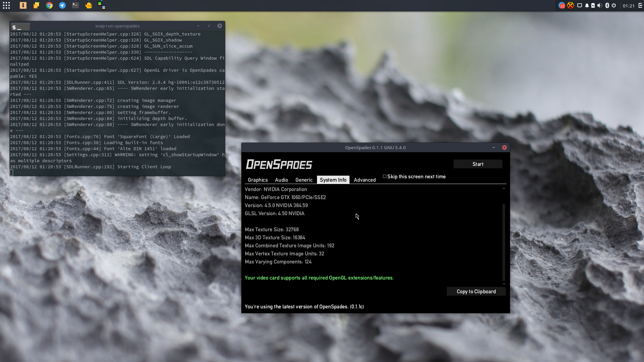Minimize the OpenSpades startup window
Viewport: 644px width, 362px height.
[494, 147]
